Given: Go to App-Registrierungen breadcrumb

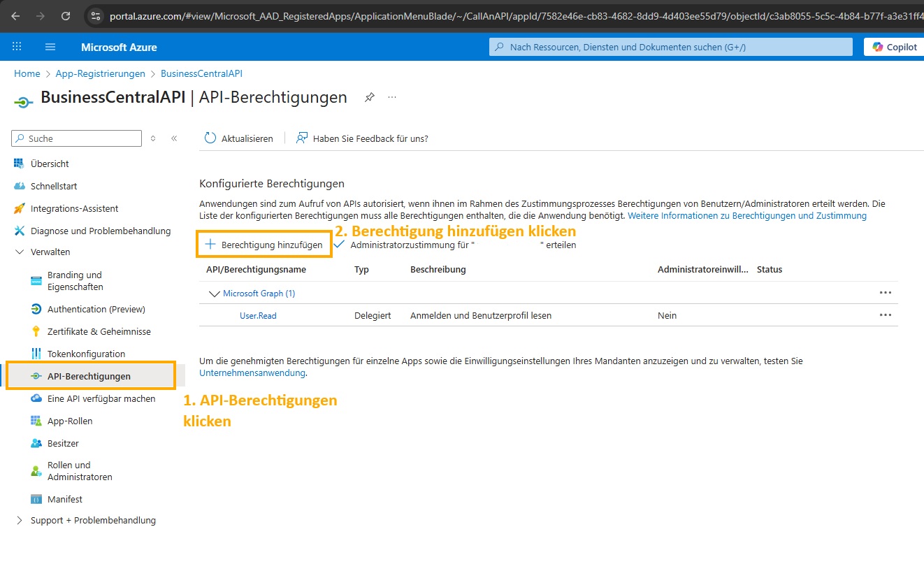Looking at the screenshot, I should coord(100,73).
